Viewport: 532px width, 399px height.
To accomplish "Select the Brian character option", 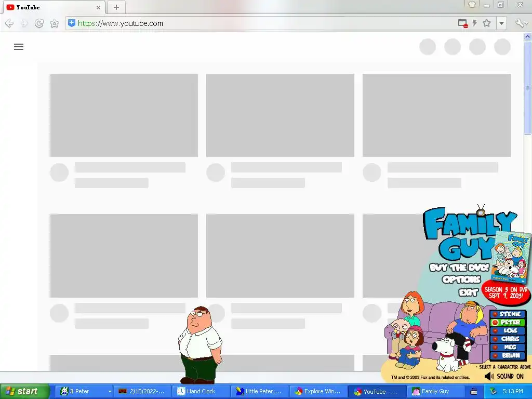I will click(508, 355).
